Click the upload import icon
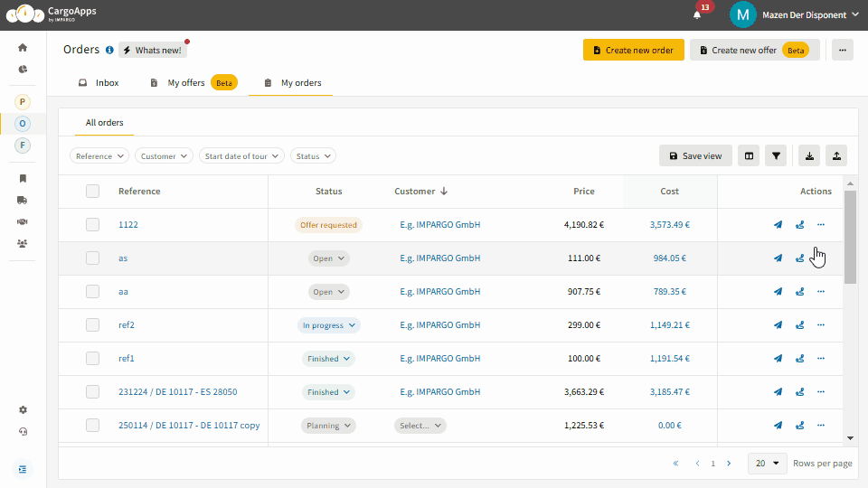Viewport: 868px width, 488px height. coord(836,156)
